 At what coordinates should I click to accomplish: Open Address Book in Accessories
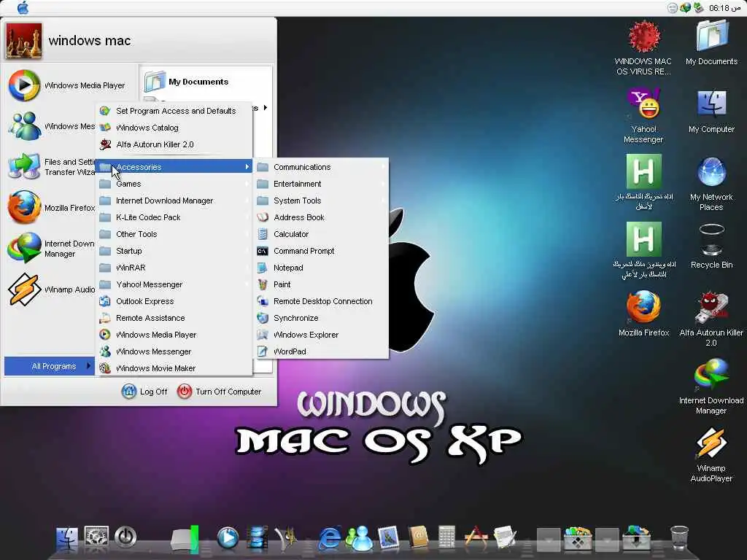[322, 217]
